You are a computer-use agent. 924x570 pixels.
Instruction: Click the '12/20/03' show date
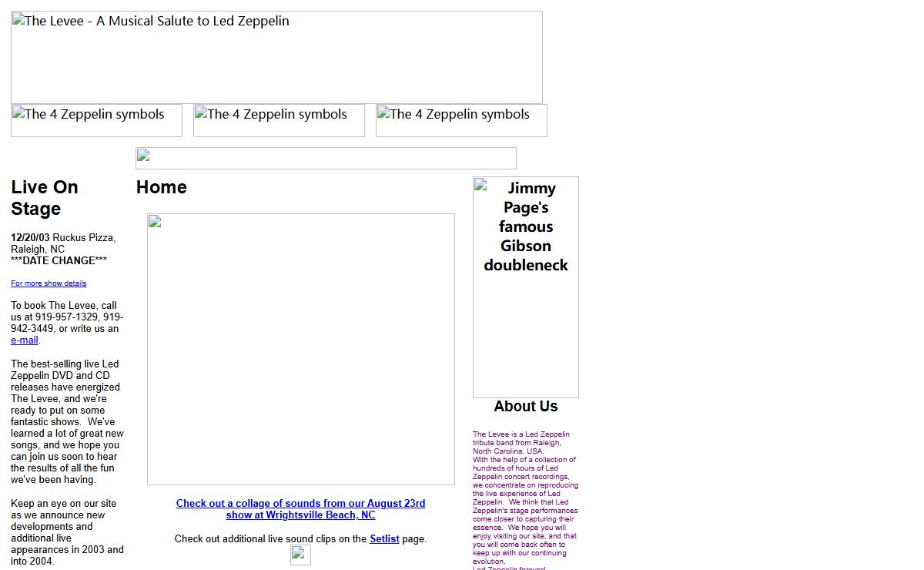tap(30, 238)
